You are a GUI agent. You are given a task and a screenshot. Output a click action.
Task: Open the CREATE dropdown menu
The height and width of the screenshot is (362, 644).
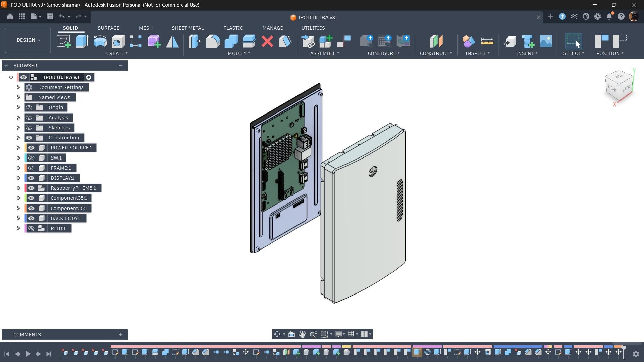[117, 53]
